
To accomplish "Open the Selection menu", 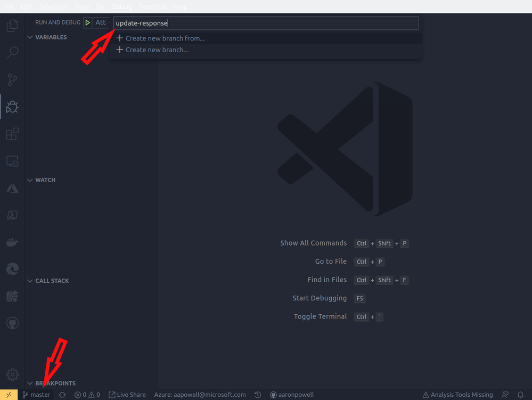I will pyautogui.click(x=53, y=7).
